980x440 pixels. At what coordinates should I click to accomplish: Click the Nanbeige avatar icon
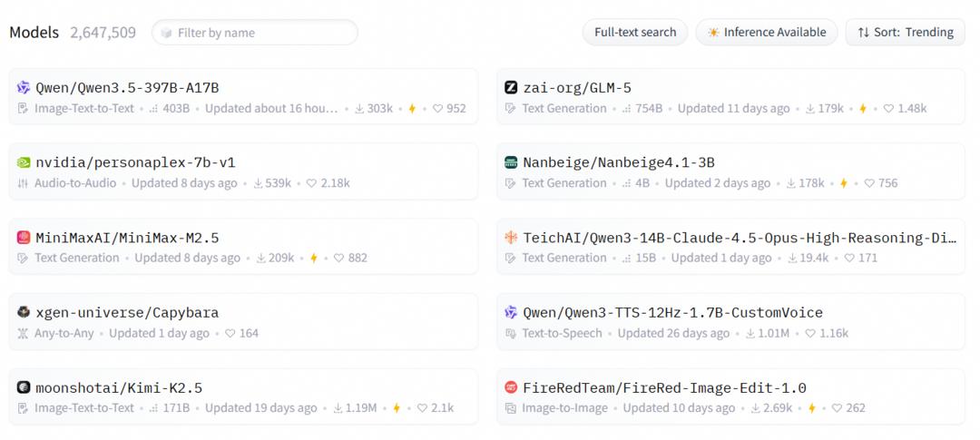click(511, 163)
